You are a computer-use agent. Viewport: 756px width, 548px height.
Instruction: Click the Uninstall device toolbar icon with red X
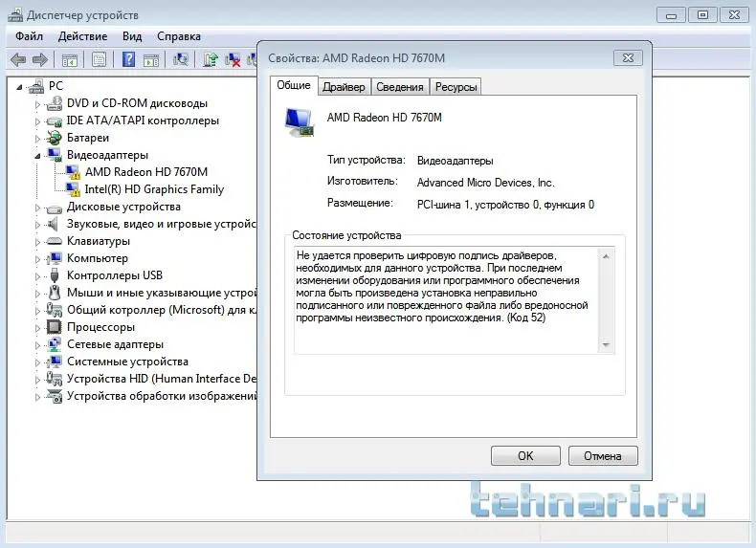click(x=233, y=59)
